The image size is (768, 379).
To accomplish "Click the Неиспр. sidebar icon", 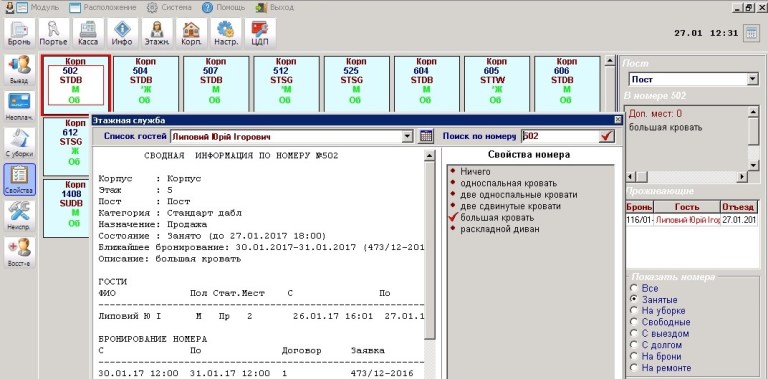I will tap(20, 216).
